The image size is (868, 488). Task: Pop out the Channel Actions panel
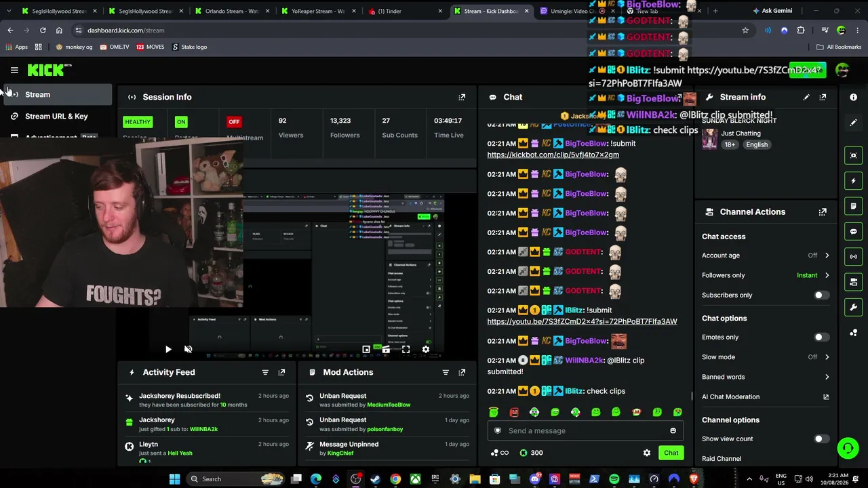pyautogui.click(x=823, y=212)
